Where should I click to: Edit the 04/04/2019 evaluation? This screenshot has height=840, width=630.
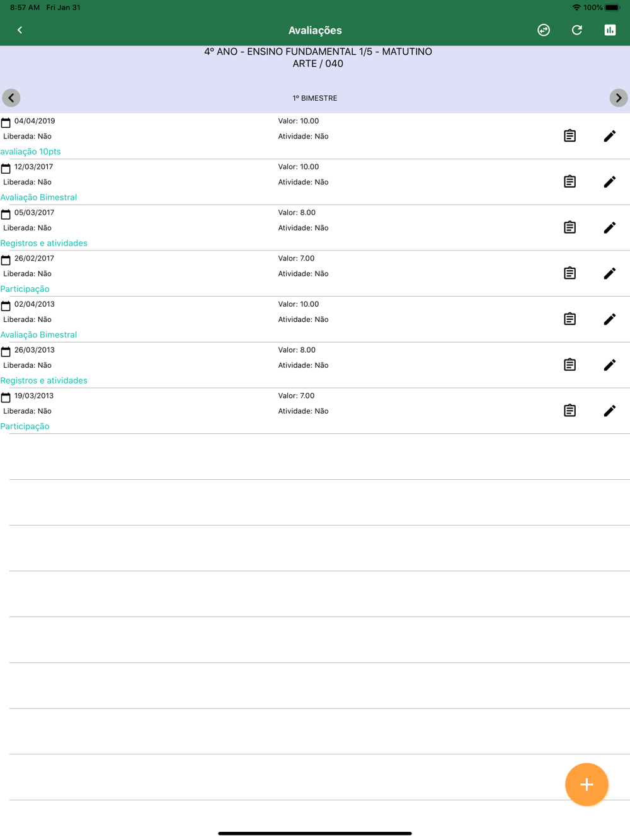[x=610, y=136]
